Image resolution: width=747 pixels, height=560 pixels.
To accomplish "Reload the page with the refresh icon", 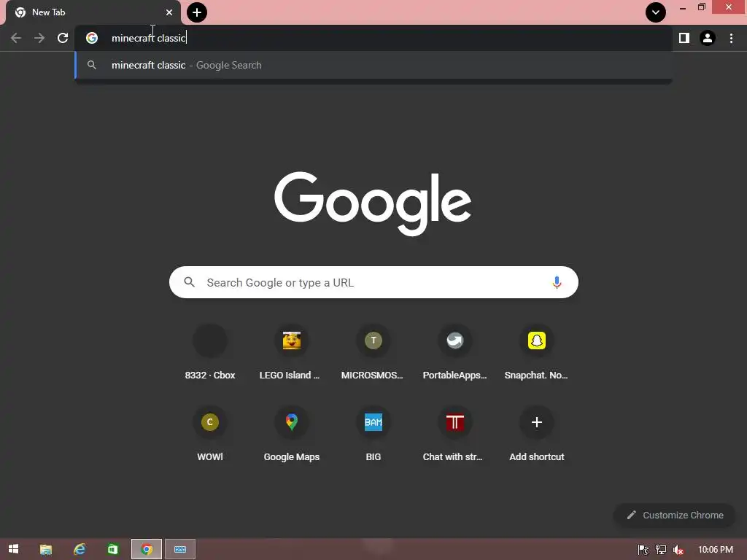I will [x=63, y=38].
